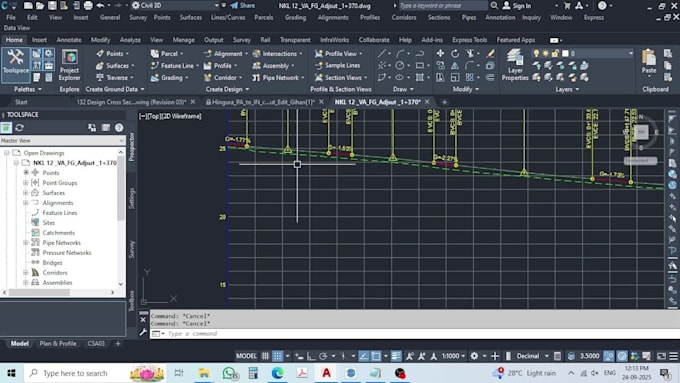
Task: Click the Toolspace refresh icon
Action: pyautogui.click(x=20, y=128)
